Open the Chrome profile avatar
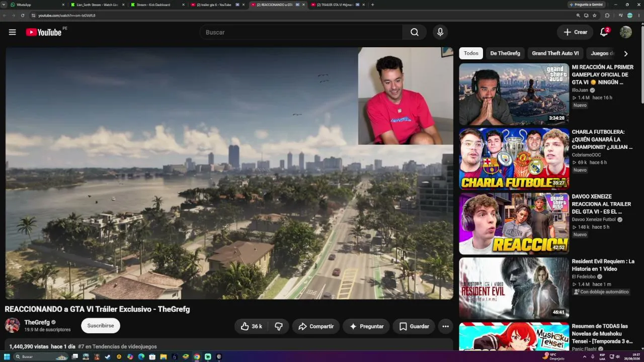644x362 pixels. [630, 16]
